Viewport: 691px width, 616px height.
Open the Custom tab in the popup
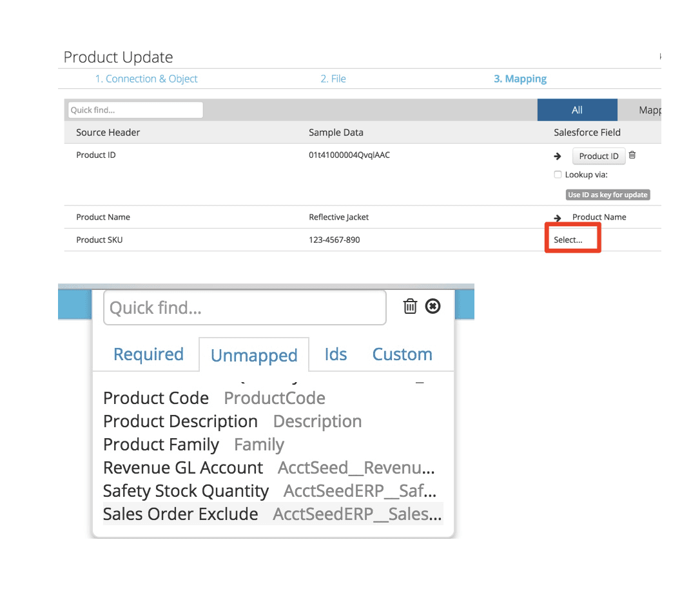tap(402, 354)
